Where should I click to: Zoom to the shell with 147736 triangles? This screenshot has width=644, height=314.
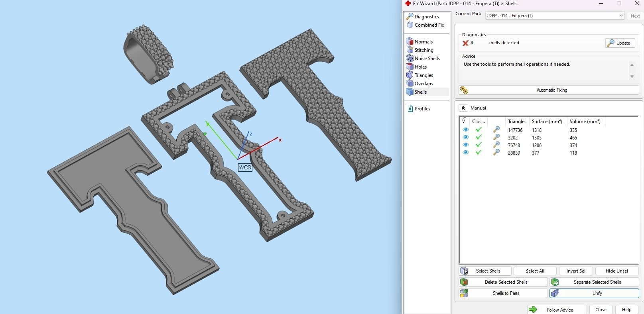496,130
